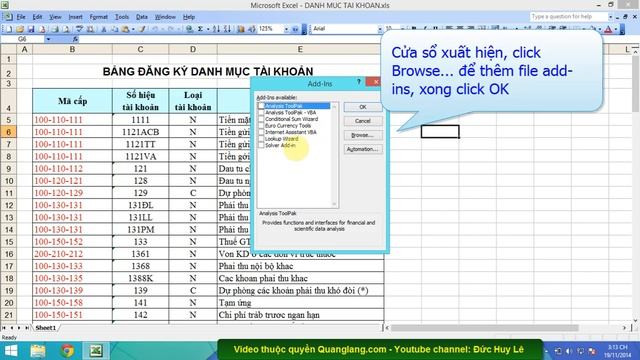Click the Sort Ascending icon
Image resolution: width=640 pixels, height=360 pixels.
pos(216,29)
